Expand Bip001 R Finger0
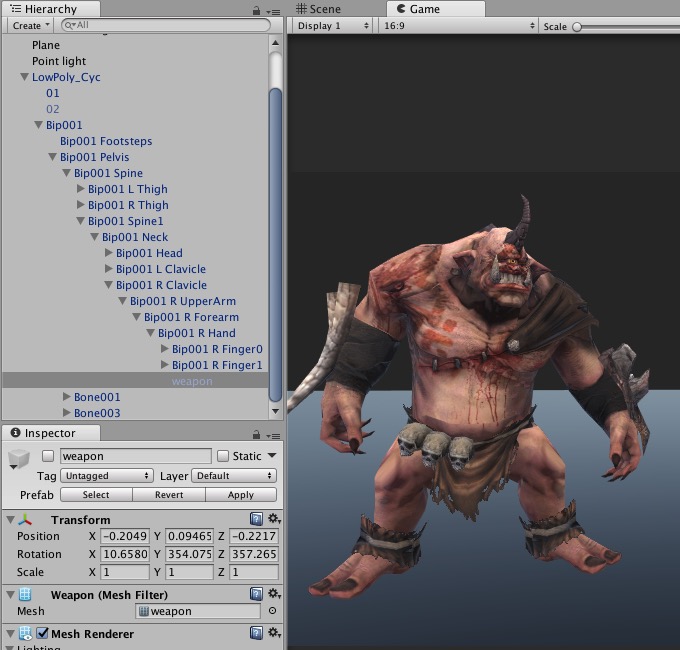Viewport: 680px width, 650px height. pyautogui.click(x=165, y=349)
